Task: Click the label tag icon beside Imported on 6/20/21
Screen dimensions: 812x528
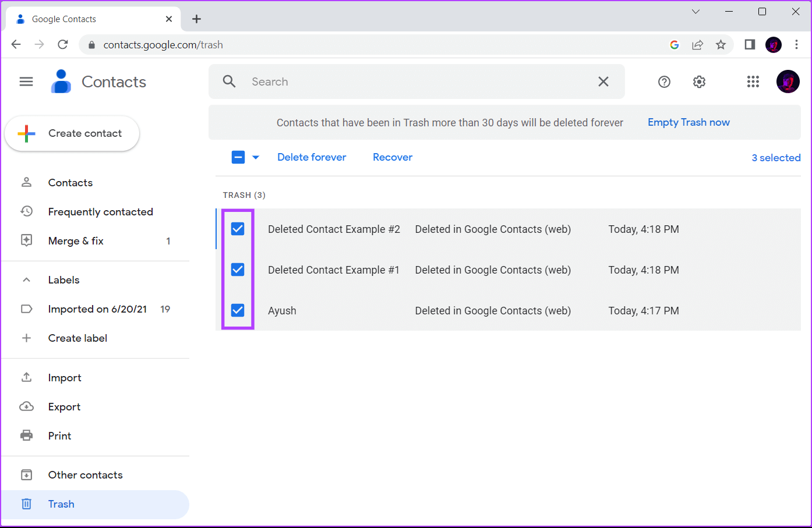Action: (x=26, y=309)
